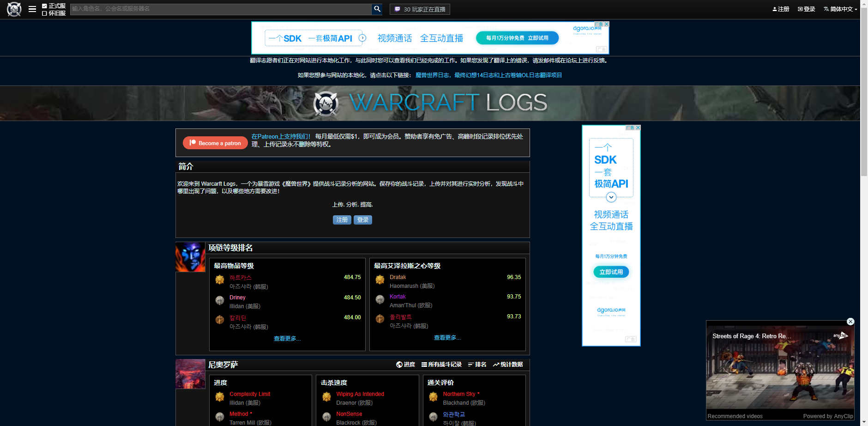
Task: Open the hamburger navigation menu
Action: click(x=32, y=9)
